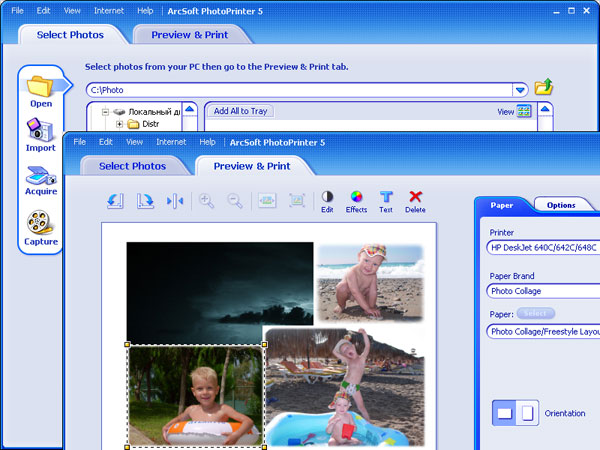Add Text with the T tool
This screenshot has height=450, width=600.
(x=386, y=202)
